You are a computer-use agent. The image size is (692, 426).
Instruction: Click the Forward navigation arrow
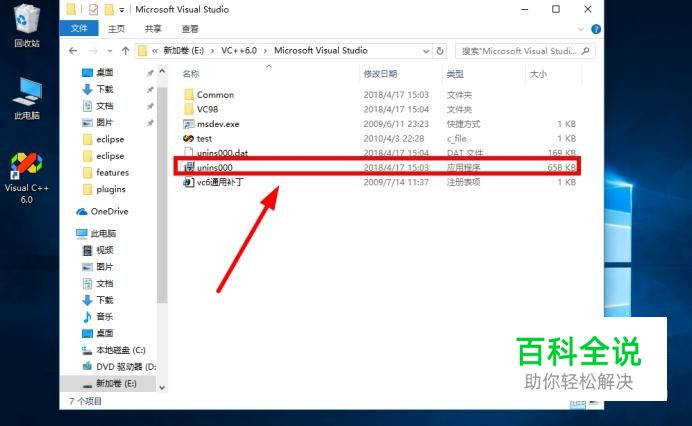pos(93,51)
